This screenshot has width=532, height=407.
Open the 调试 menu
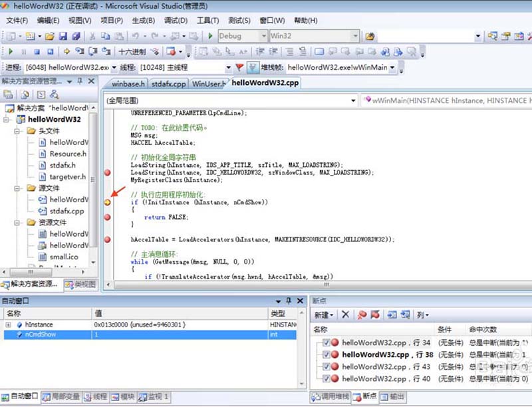coord(174,21)
